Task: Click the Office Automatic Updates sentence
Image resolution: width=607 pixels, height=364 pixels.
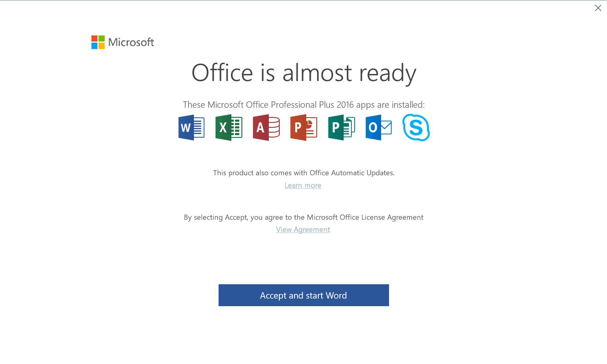Action: (304, 173)
